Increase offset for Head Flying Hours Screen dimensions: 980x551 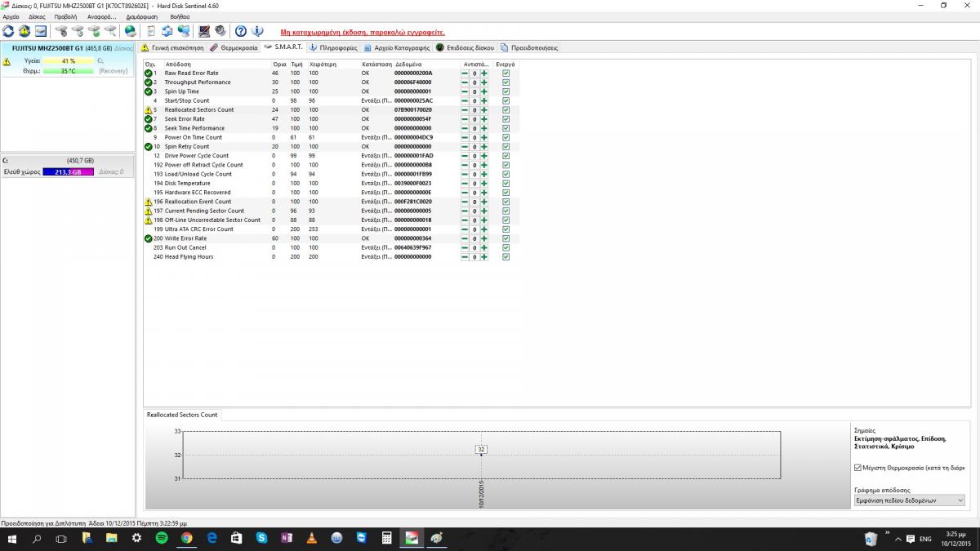(x=483, y=256)
